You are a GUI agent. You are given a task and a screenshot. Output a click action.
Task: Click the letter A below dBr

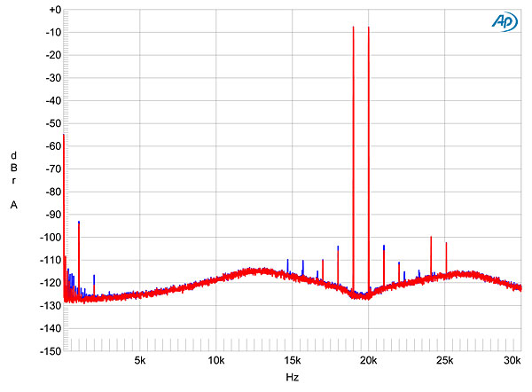pos(13,205)
